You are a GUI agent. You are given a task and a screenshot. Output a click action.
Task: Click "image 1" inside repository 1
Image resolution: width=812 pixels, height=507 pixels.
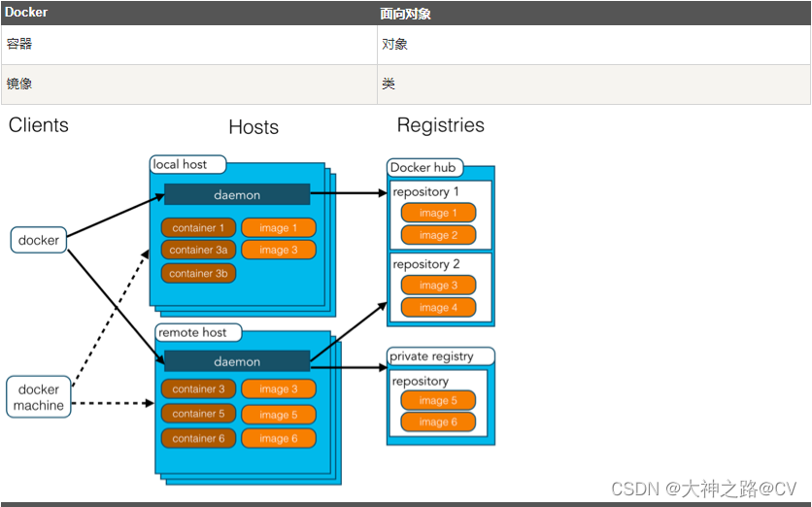coord(438,213)
